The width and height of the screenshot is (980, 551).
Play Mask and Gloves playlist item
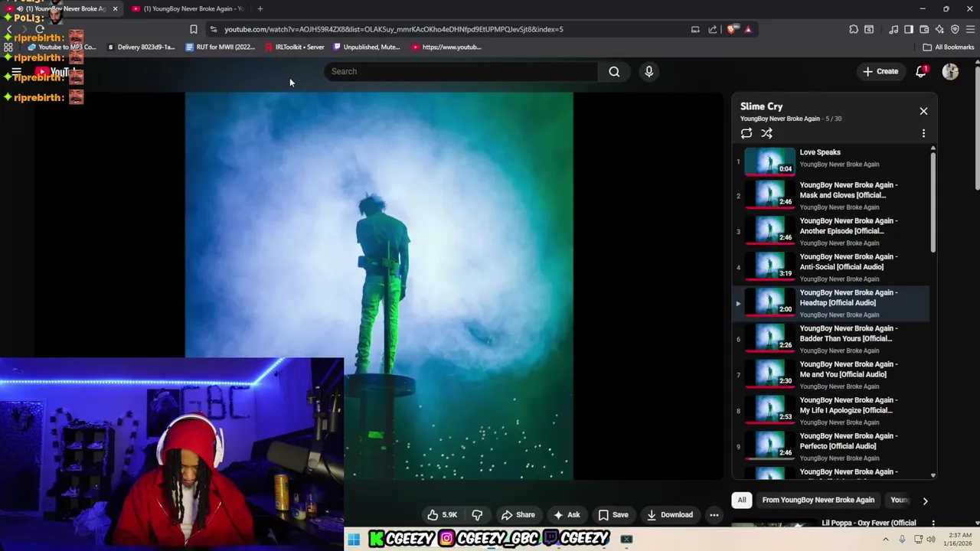pos(831,196)
